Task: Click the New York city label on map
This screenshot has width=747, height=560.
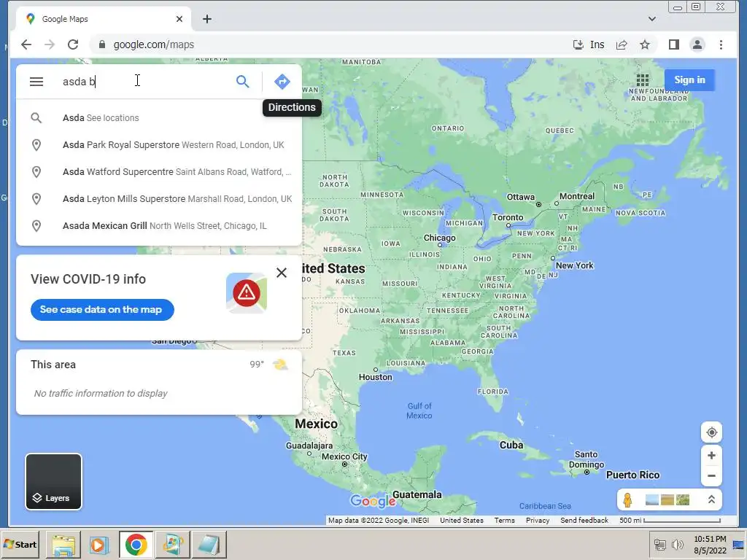Action: (x=575, y=265)
